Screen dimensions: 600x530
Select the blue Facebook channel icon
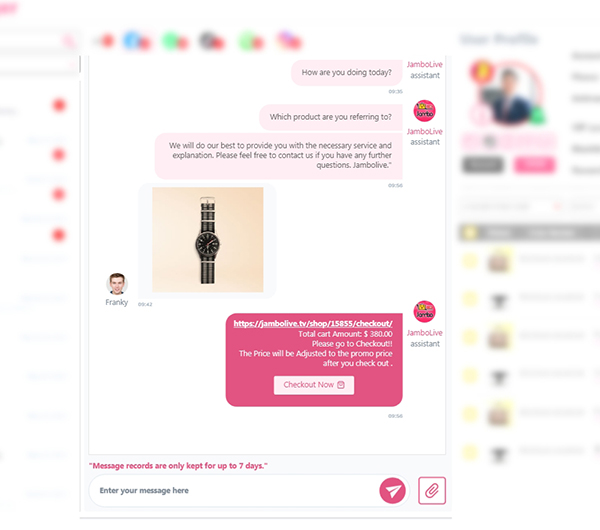point(132,41)
